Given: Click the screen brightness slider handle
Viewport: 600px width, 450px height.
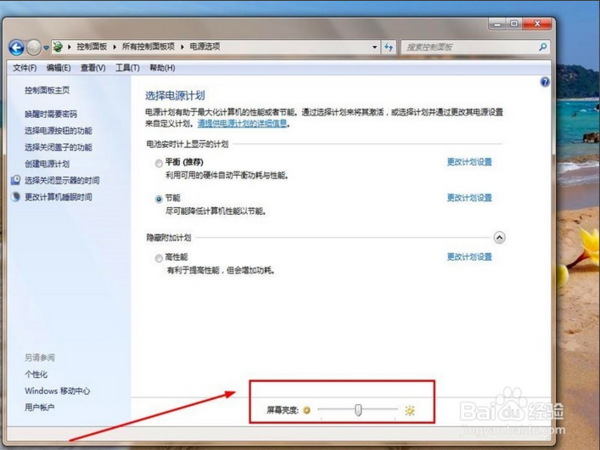Looking at the screenshot, I should tap(358, 410).
